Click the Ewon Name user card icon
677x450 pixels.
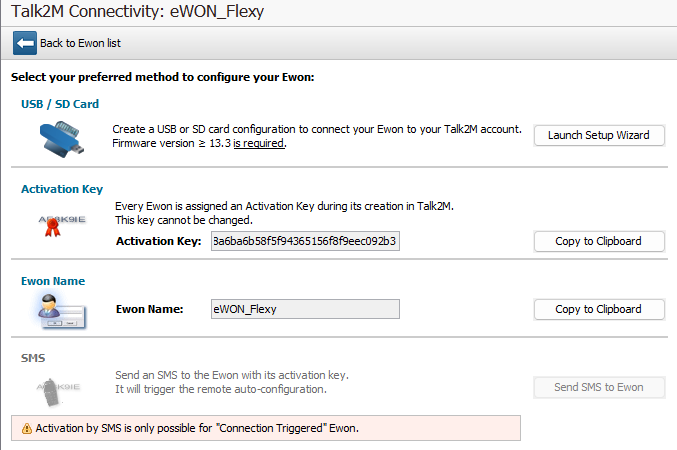tap(62, 311)
